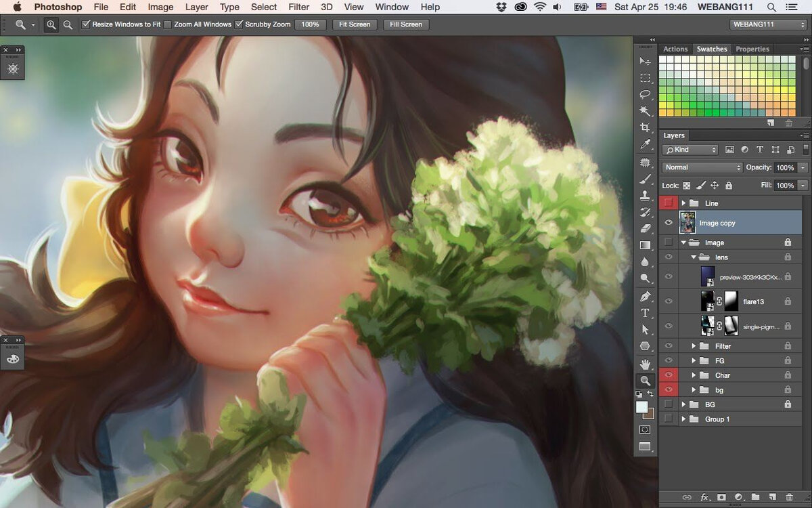Swap foreground and background colors
This screenshot has width=812, height=508.
652,394
